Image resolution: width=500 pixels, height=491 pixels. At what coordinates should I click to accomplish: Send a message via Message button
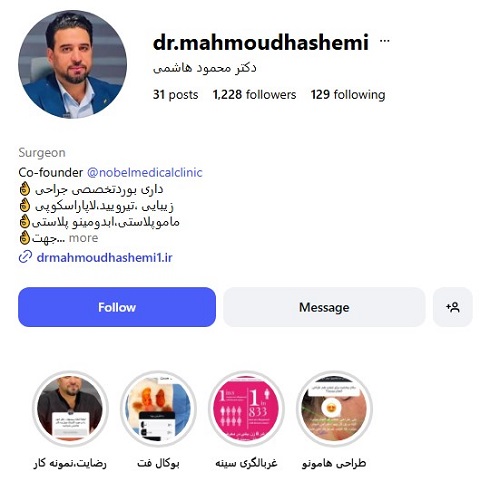point(324,307)
